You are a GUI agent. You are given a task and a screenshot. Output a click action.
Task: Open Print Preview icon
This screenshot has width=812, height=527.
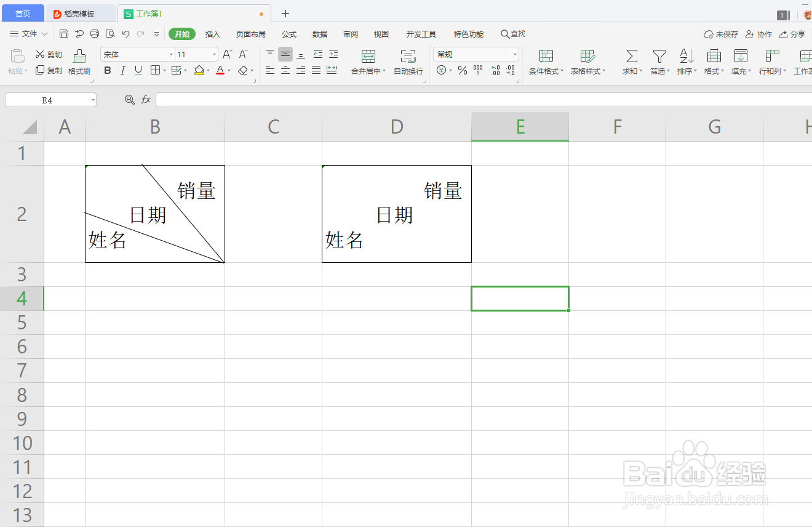[x=110, y=34]
